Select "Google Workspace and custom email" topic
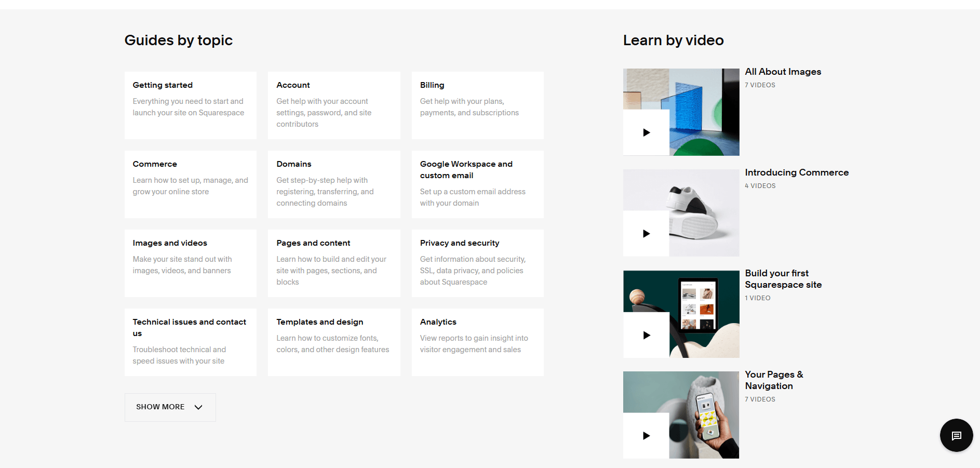The width and height of the screenshot is (980, 468). click(x=477, y=184)
